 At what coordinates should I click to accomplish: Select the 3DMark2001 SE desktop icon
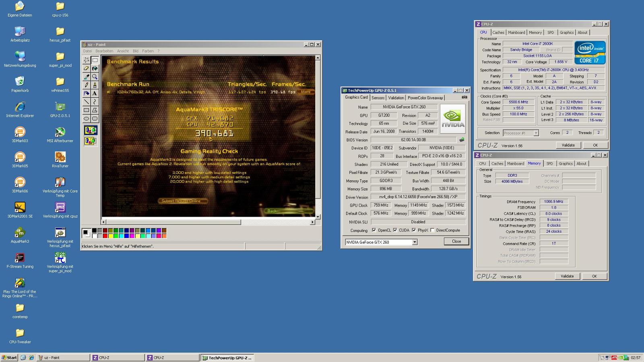20,210
